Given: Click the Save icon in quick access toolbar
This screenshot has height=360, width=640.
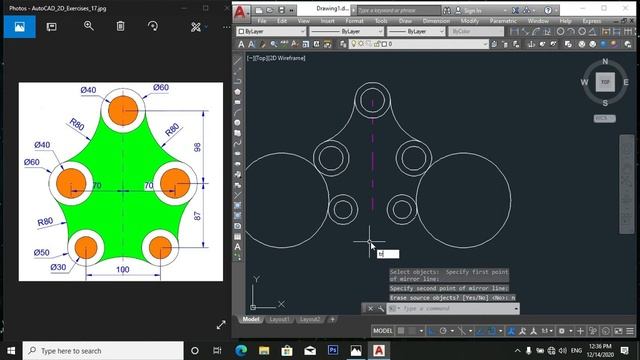Looking at the screenshot, I should (281, 10).
